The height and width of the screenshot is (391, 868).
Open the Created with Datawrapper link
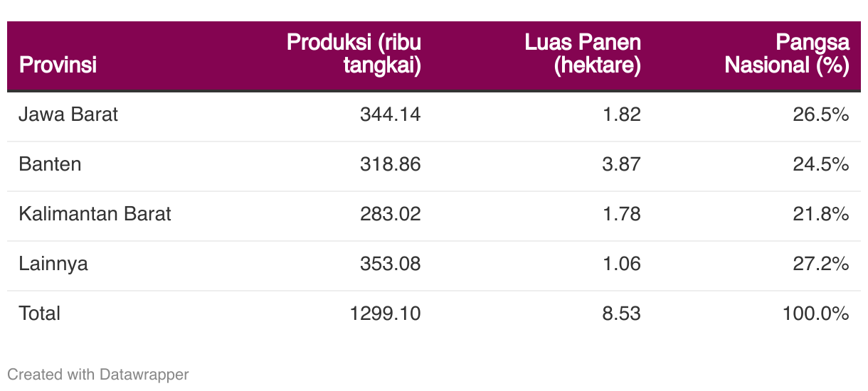point(98,374)
